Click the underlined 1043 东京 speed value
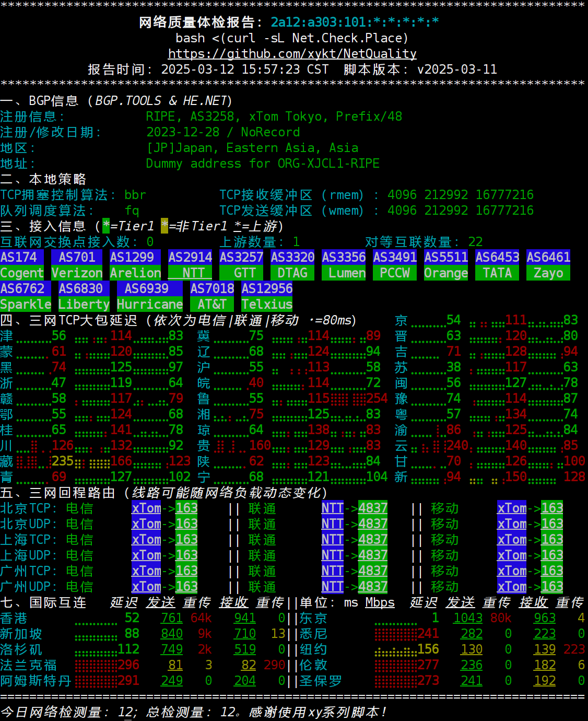The width and height of the screenshot is (588, 721). [x=468, y=618]
